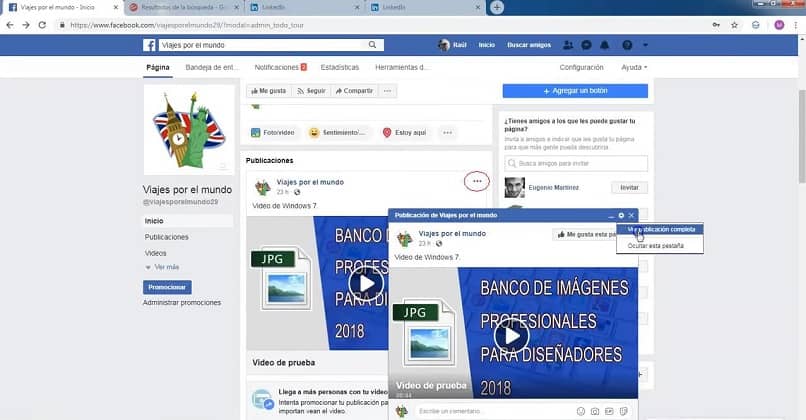
Task: Open the account dropdown arrow in header
Action: [645, 45]
